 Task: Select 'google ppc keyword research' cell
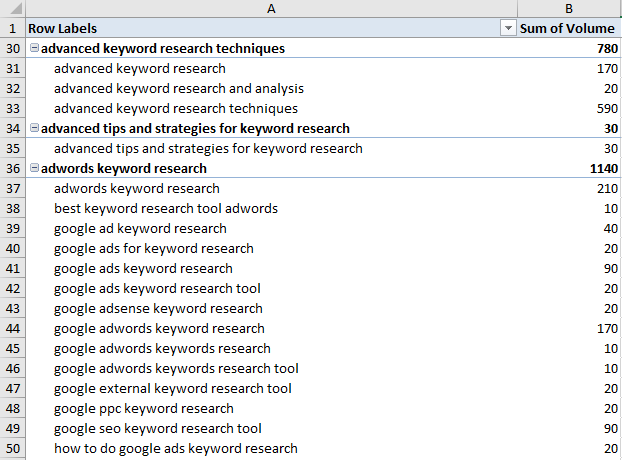point(271,408)
